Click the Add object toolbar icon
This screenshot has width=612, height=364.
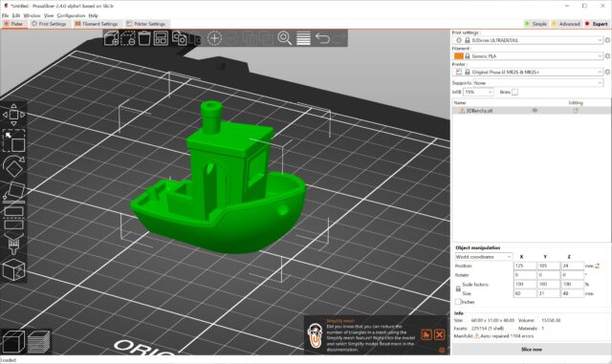pyautogui.click(x=111, y=38)
